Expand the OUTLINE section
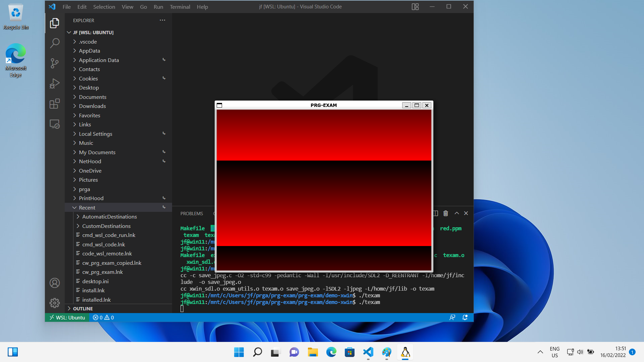 [83, 309]
